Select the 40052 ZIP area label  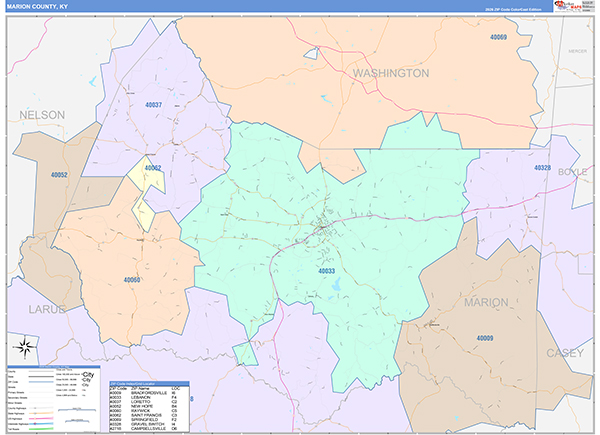click(x=60, y=175)
